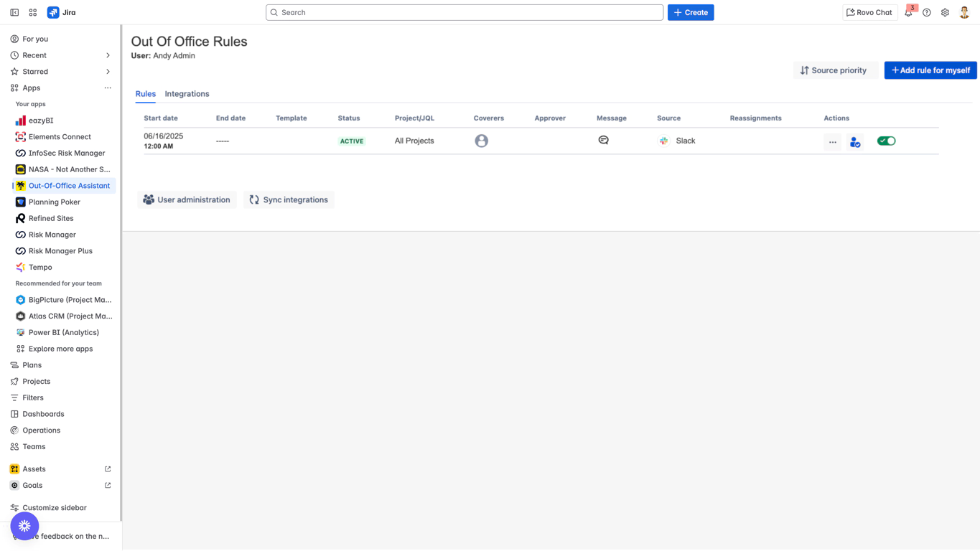
Task: Open Planning Poker in sidebar
Action: pos(55,202)
